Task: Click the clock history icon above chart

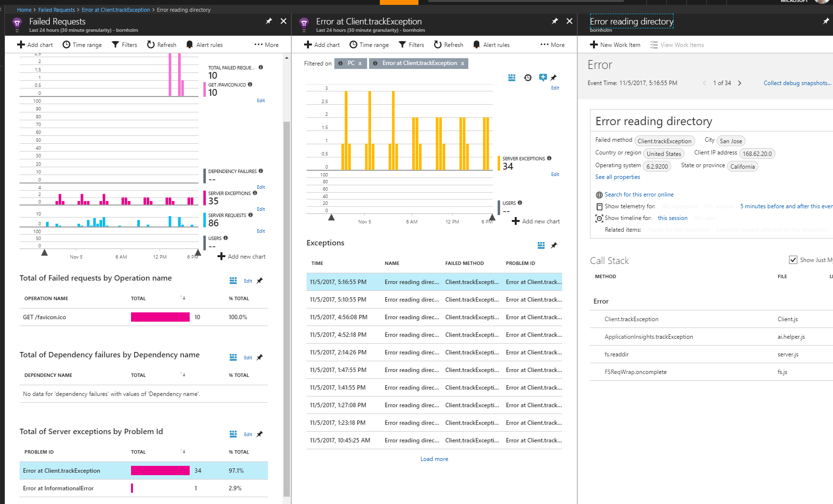Action: pyautogui.click(x=528, y=78)
